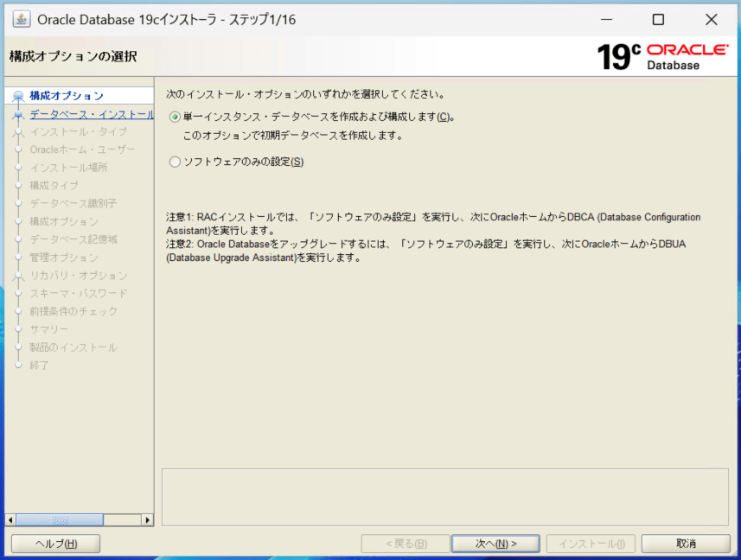Click the empty message area at bottom
The image size is (741, 560).
click(x=444, y=497)
